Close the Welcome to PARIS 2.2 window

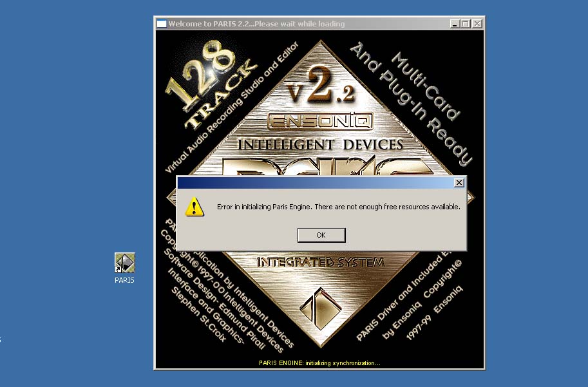point(477,24)
